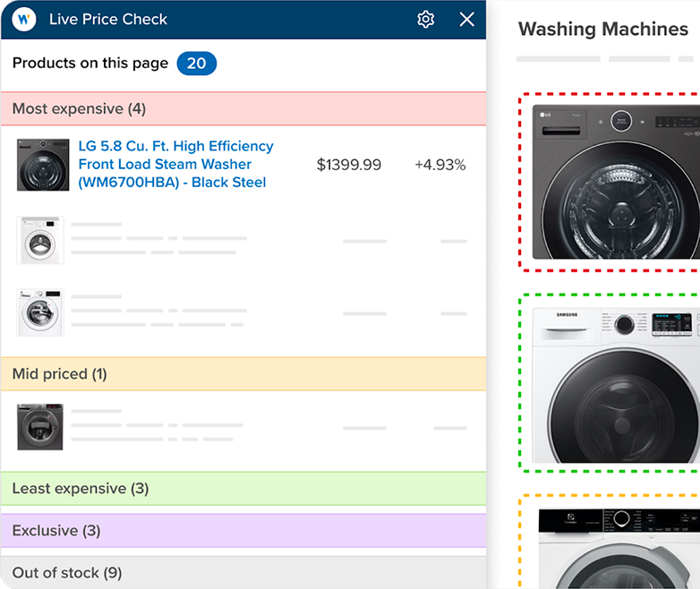
Task: Expand the Least expensive (3) section
Action: point(243,489)
